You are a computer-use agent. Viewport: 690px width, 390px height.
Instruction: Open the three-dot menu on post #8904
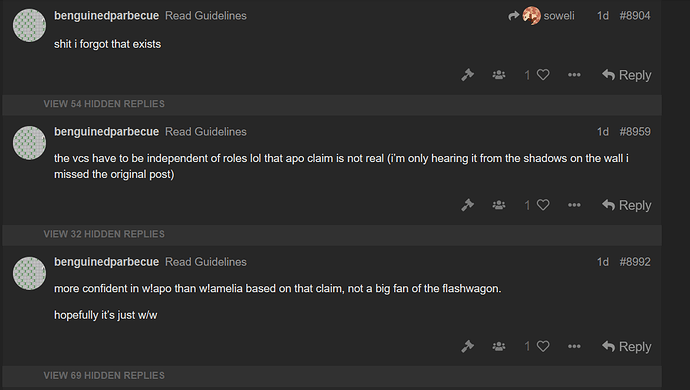(574, 75)
